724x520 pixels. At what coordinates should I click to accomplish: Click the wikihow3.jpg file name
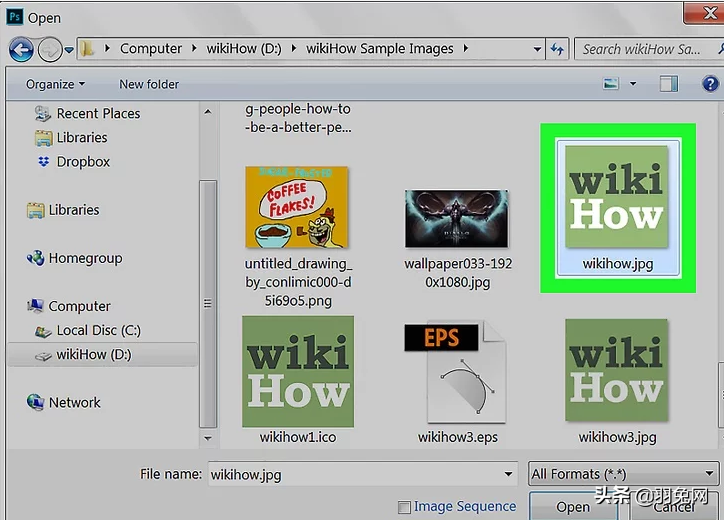coord(617,437)
